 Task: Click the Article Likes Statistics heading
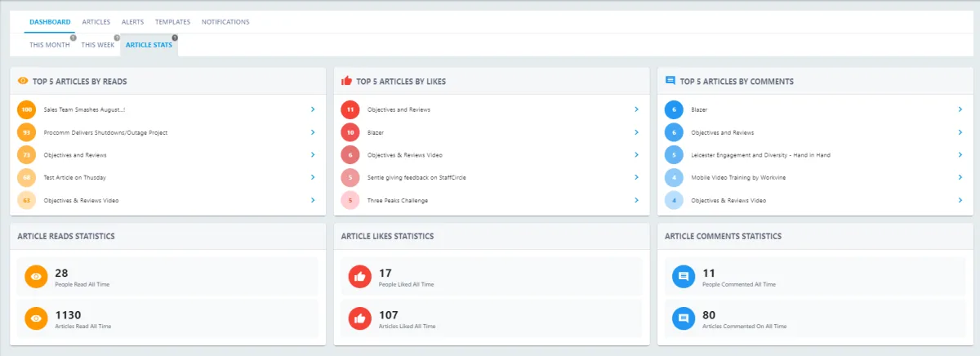click(x=387, y=236)
